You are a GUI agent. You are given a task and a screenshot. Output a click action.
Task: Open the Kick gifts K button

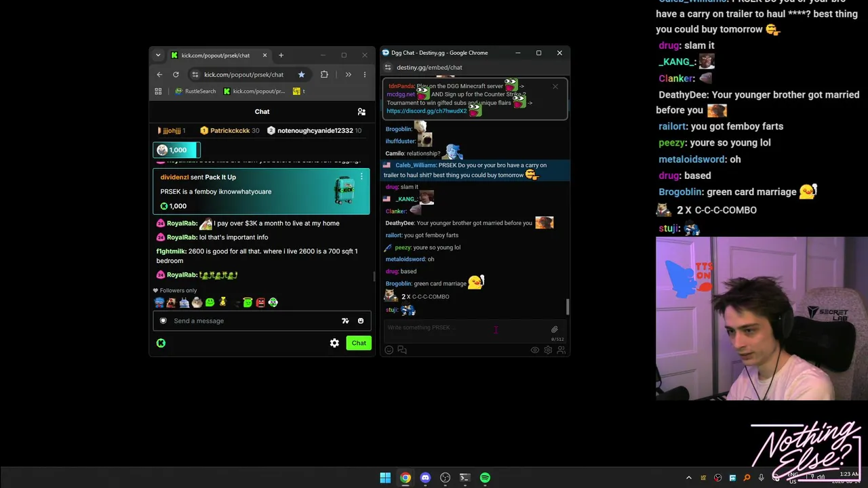[x=161, y=343]
